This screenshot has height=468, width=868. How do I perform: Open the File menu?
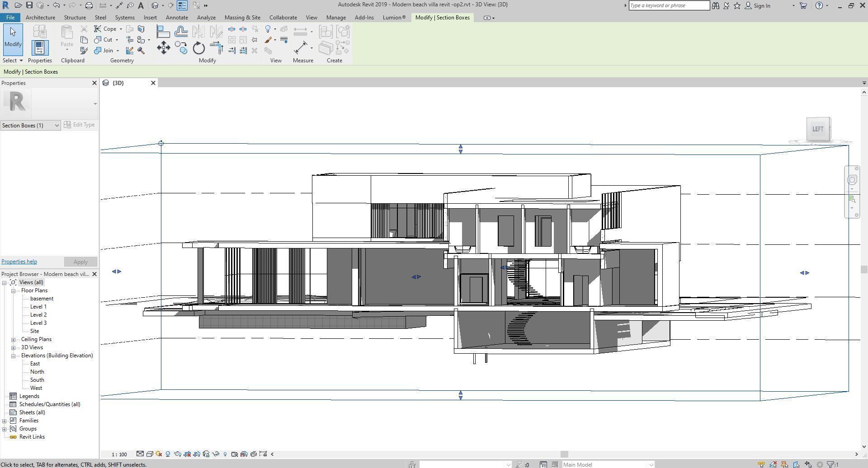pyautogui.click(x=10, y=18)
